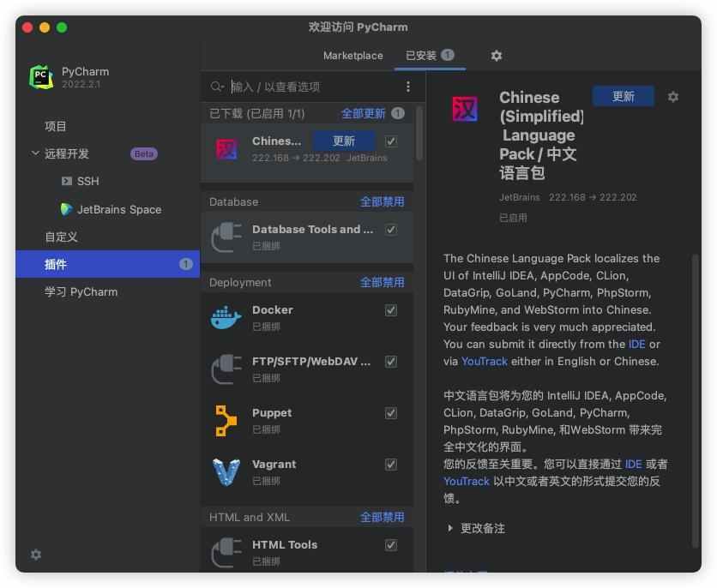Click the green zoom window button
This screenshot has width=717, height=588.
[62, 27]
